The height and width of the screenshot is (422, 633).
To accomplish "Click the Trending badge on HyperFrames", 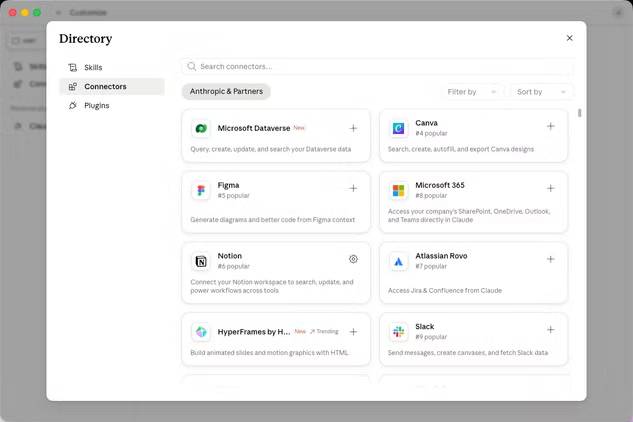I will pos(324,332).
